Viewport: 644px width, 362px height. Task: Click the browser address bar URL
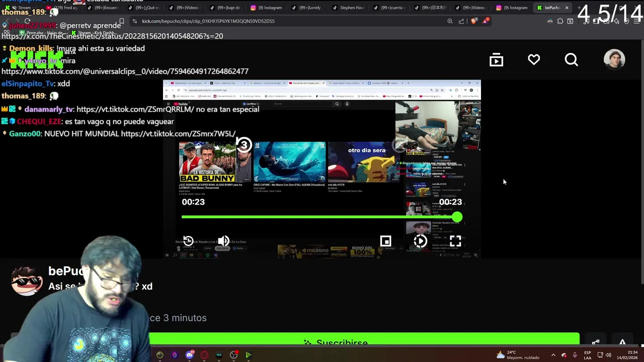click(208, 21)
